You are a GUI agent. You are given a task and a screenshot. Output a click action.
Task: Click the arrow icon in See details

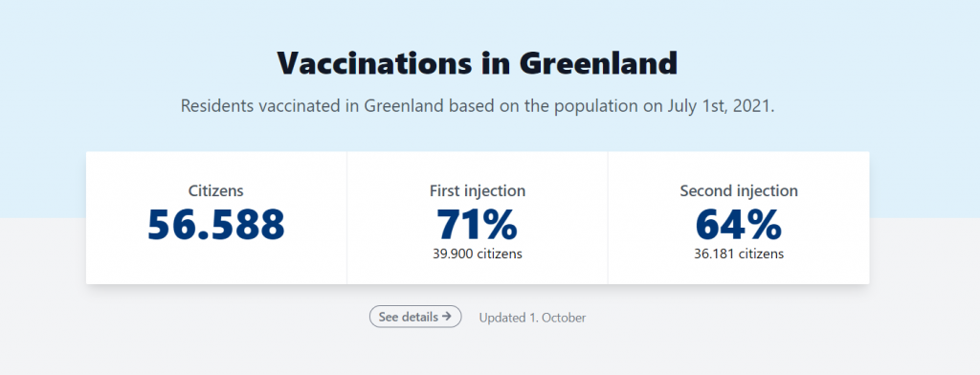click(446, 317)
